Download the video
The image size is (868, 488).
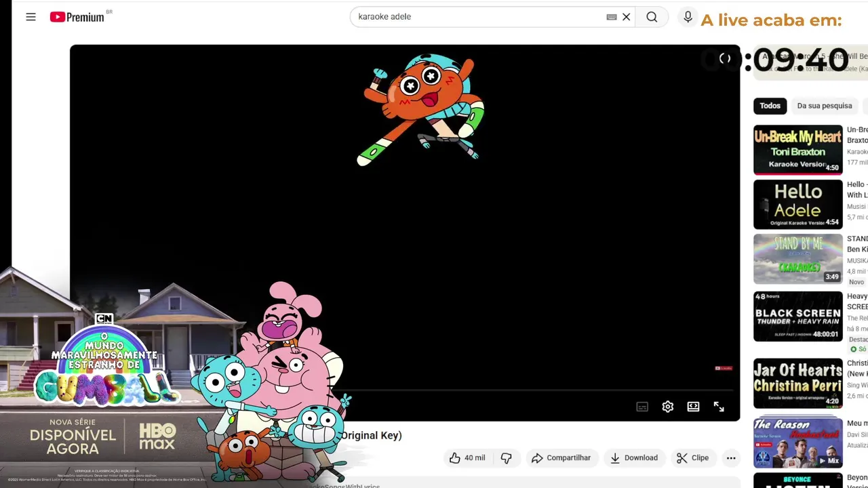click(x=633, y=458)
